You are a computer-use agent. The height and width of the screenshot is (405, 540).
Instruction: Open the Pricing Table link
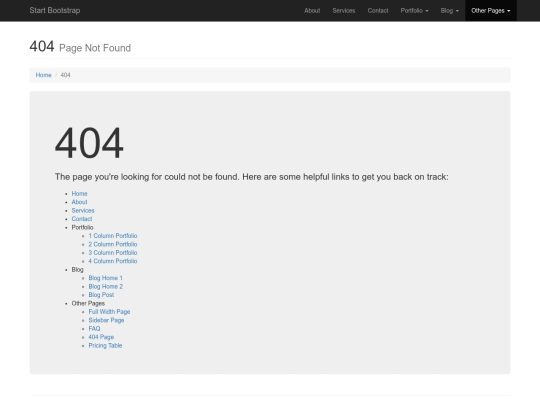(105, 345)
